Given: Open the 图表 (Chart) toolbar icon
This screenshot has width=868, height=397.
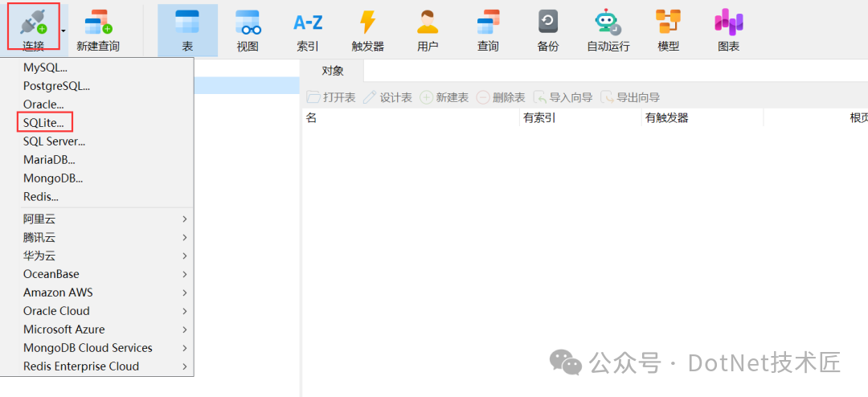Looking at the screenshot, I should 728,31.
